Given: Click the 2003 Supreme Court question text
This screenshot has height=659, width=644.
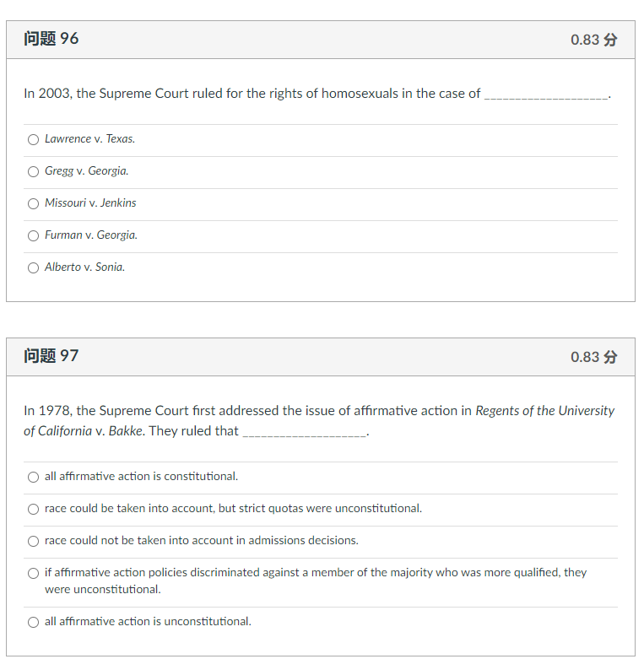Looking at the screenshot, I should click(x=253, y=94).
